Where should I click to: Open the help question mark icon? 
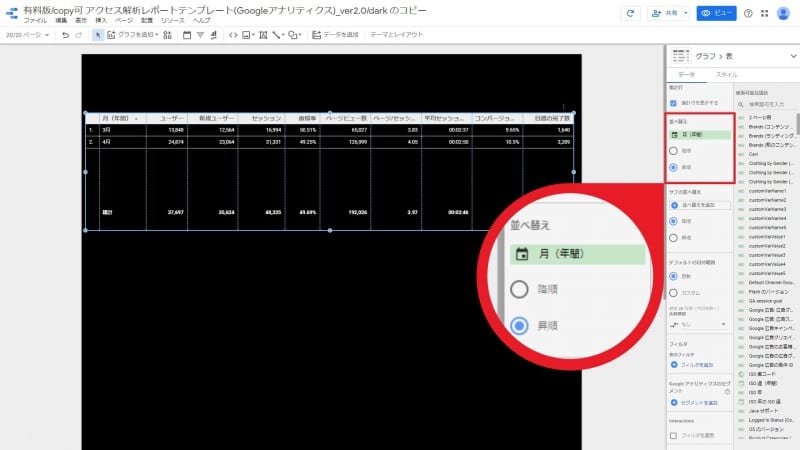tap(748, 13)
